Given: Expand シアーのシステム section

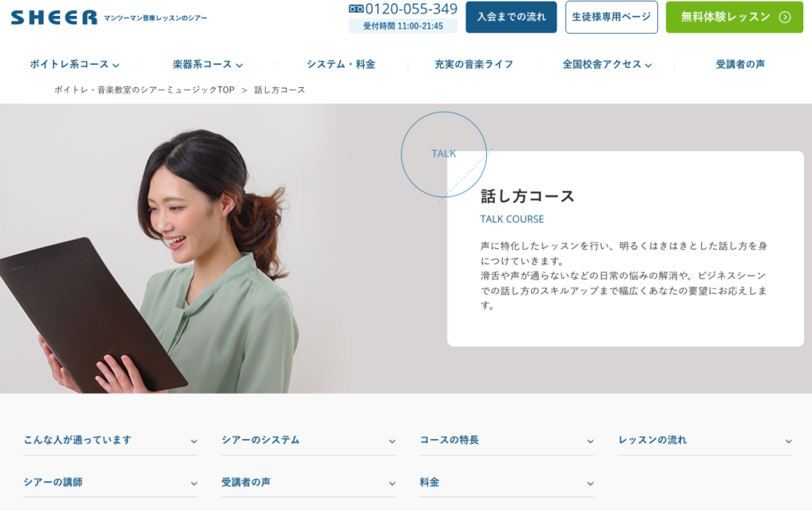Looking at the screenshot, I should point(308,440).
